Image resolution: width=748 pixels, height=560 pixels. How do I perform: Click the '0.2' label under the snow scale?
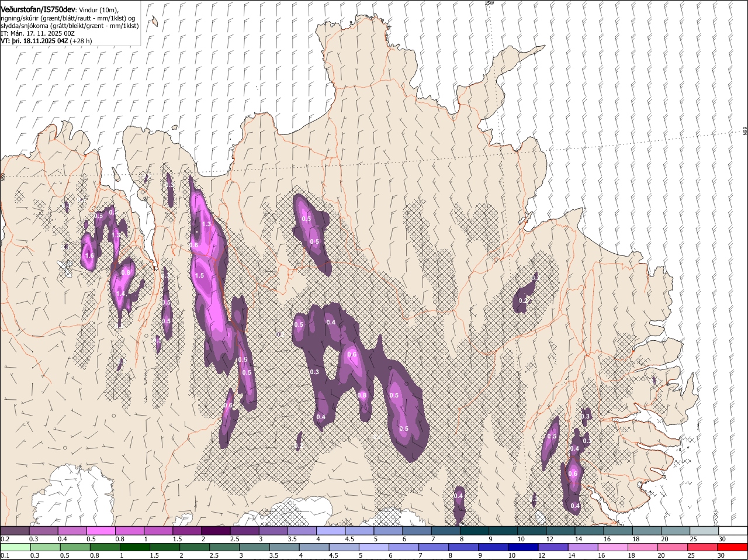[5, 538]
